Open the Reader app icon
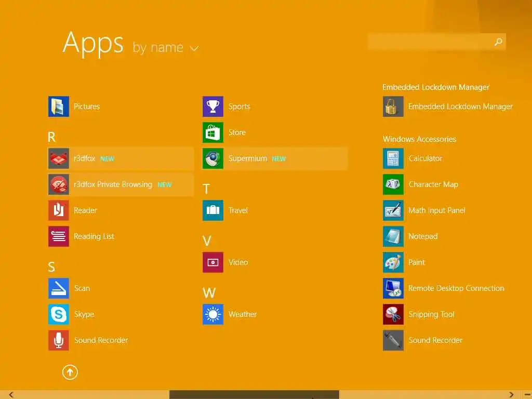Image resolution: width=532 pixels, height=399 pixels. 58,210
